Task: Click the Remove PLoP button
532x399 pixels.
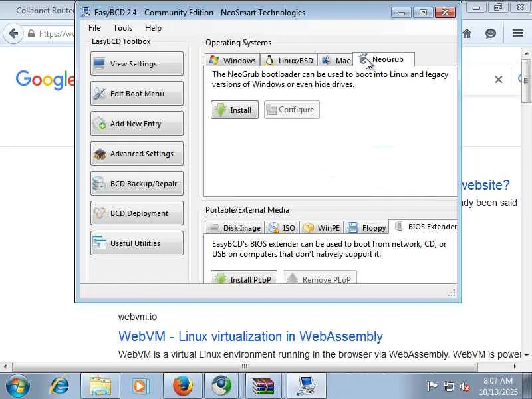Action: coord(320,277)
